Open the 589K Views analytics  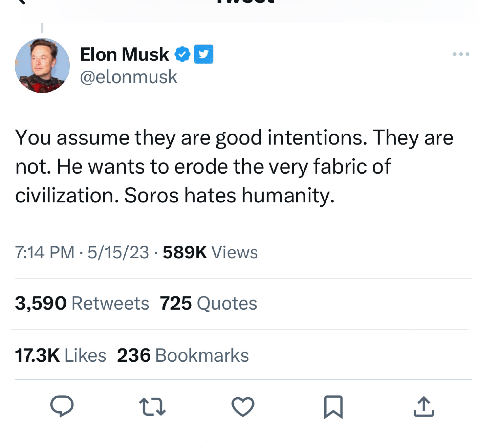click(210, 252)
